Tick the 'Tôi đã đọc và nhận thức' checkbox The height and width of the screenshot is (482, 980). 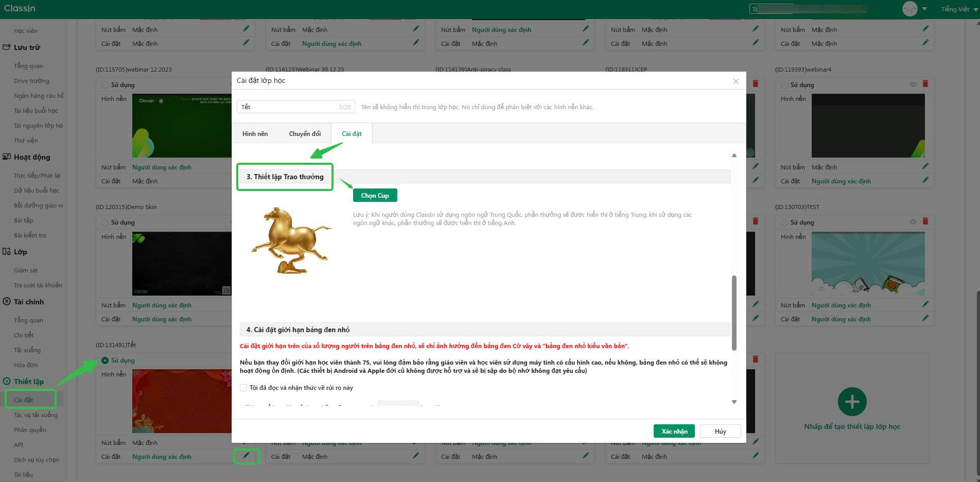tap(243, 388)
